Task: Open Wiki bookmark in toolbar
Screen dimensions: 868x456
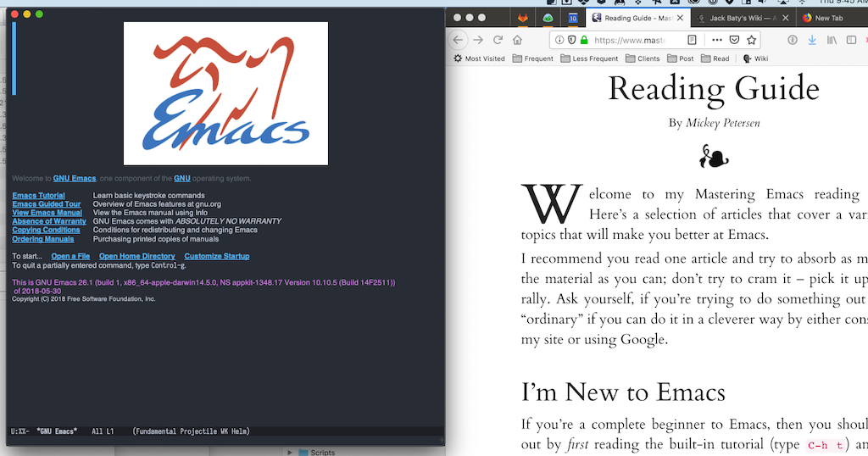Action: [x=755, y=58]
